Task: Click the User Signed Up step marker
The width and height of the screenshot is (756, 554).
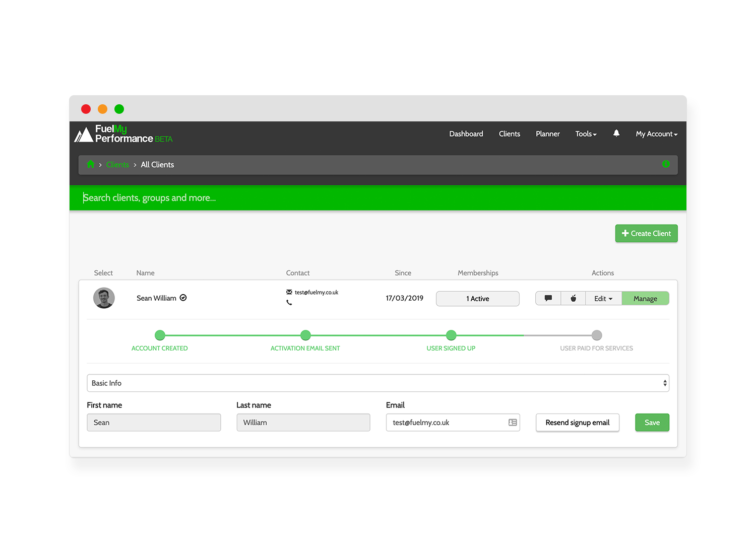Action: click(451, 335)
